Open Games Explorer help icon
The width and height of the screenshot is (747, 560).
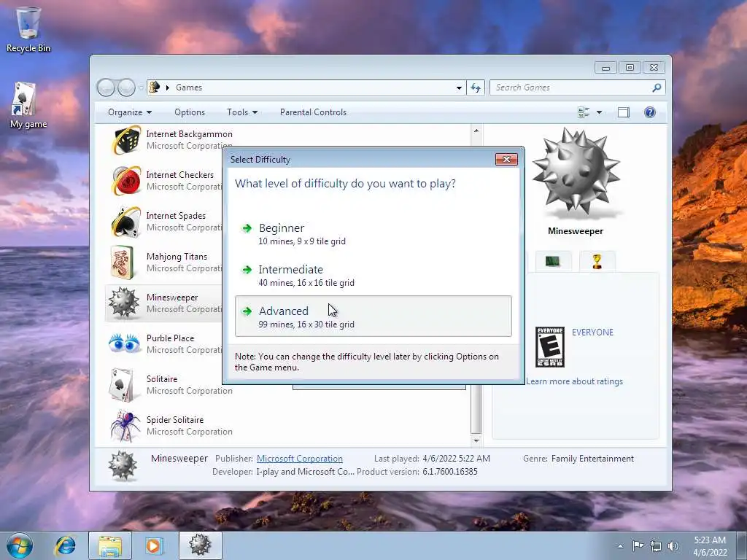pyautogui.click(x=650, y=112)
